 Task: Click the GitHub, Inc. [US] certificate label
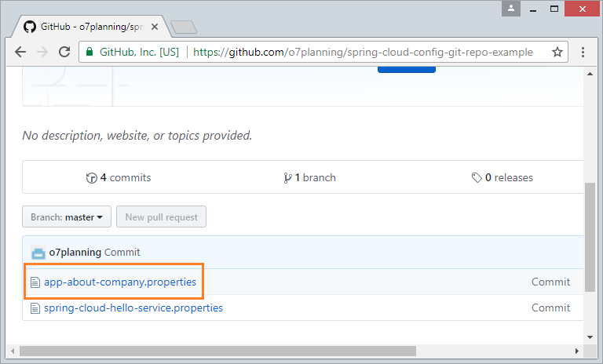pos(139,52)
